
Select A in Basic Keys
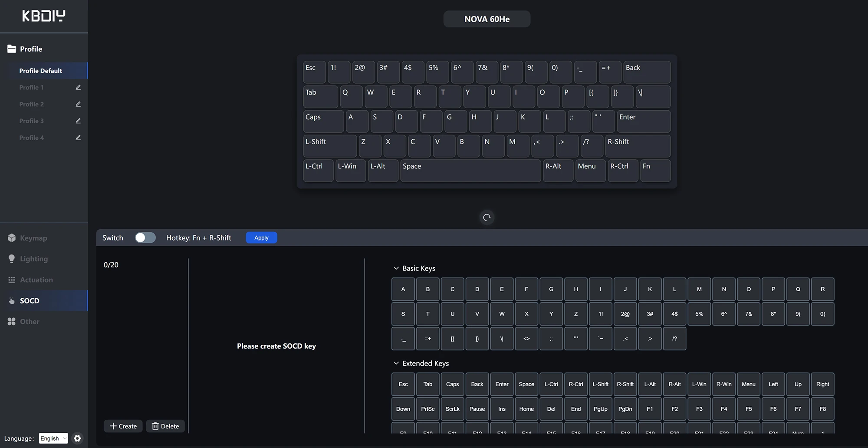tap(403, 289)
